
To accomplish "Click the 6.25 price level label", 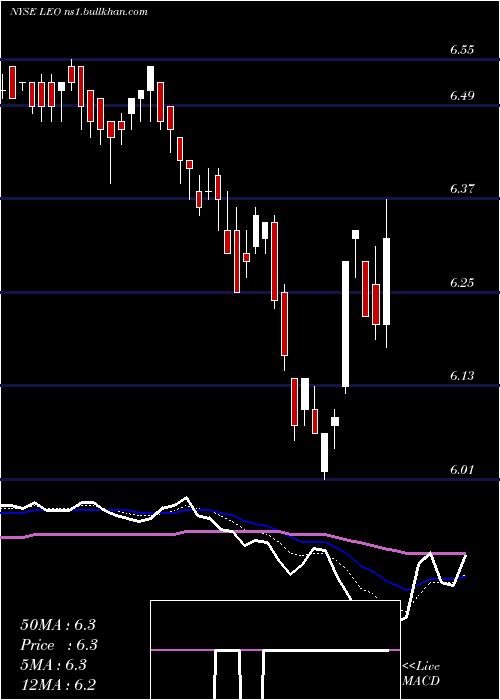I will click(x=462, y=283).
